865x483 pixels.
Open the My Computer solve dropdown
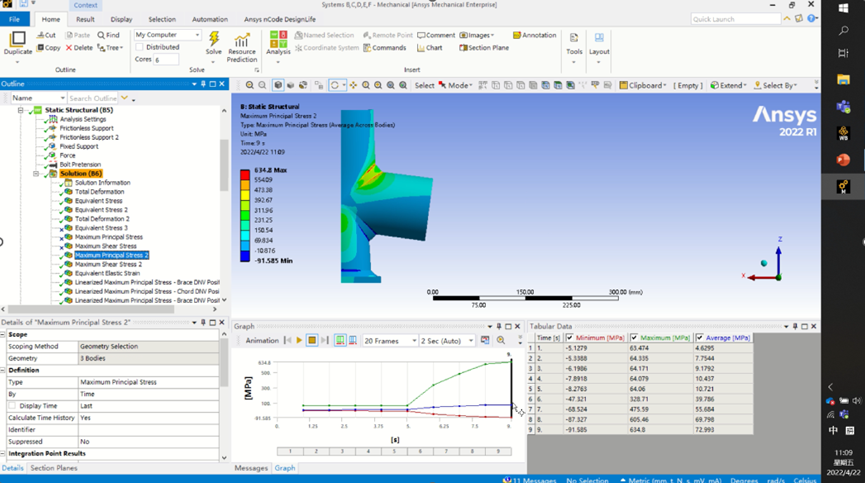pyautogui.click(x=167, y=35)
